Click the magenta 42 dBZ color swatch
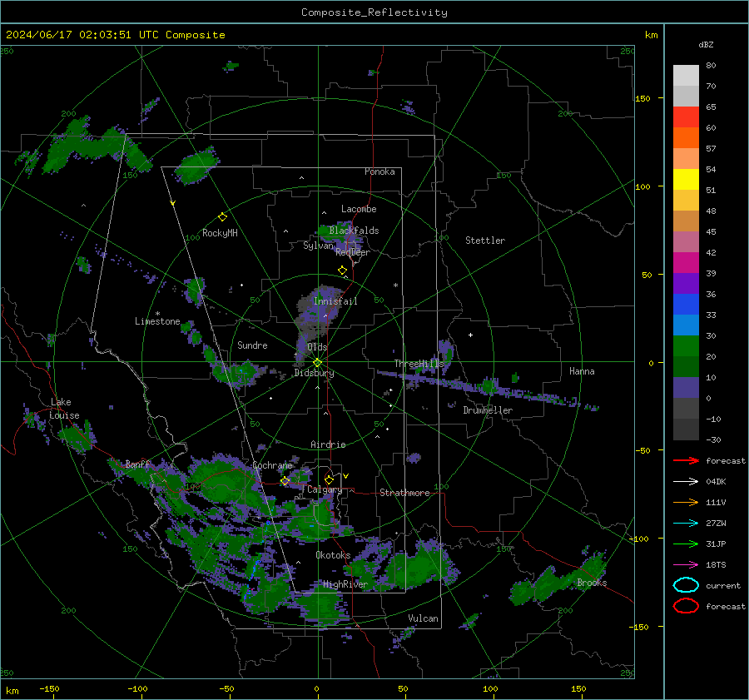Viewport: 749px width, 700px height. [x=686, y=262]
